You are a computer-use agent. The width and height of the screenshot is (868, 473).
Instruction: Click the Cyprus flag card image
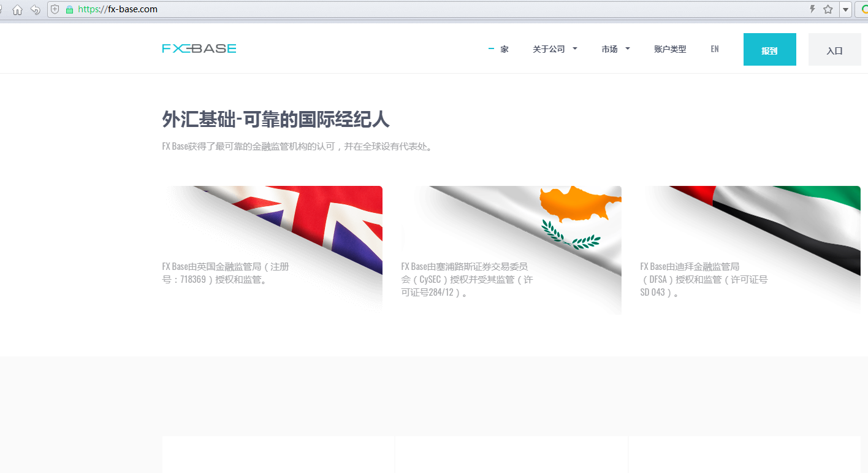pyautogui.click(x=511, y=250)
